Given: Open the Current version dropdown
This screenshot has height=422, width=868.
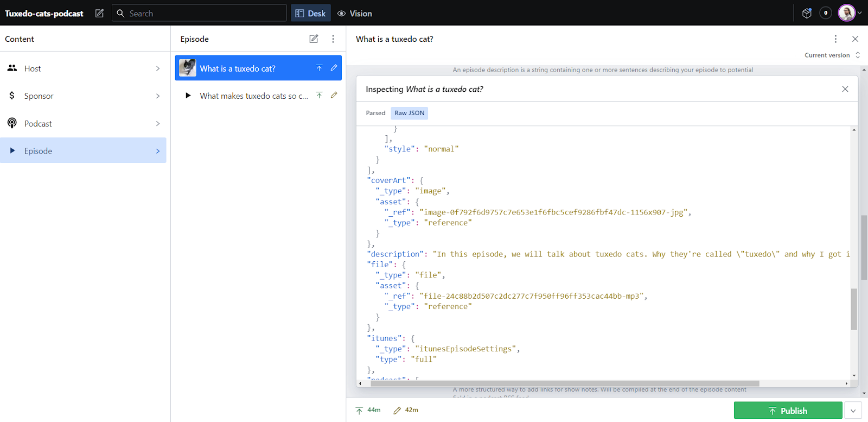Looking at the screenshot, I should [832, 55].
